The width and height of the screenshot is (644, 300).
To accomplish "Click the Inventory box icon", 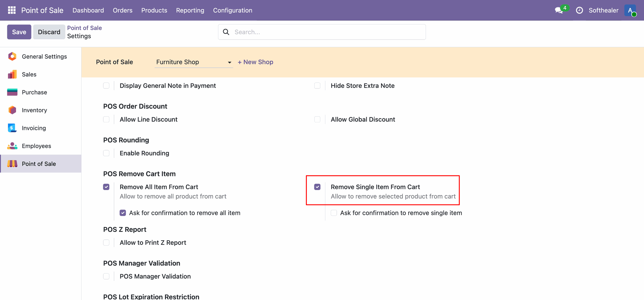I will click(x=12, y=110).
